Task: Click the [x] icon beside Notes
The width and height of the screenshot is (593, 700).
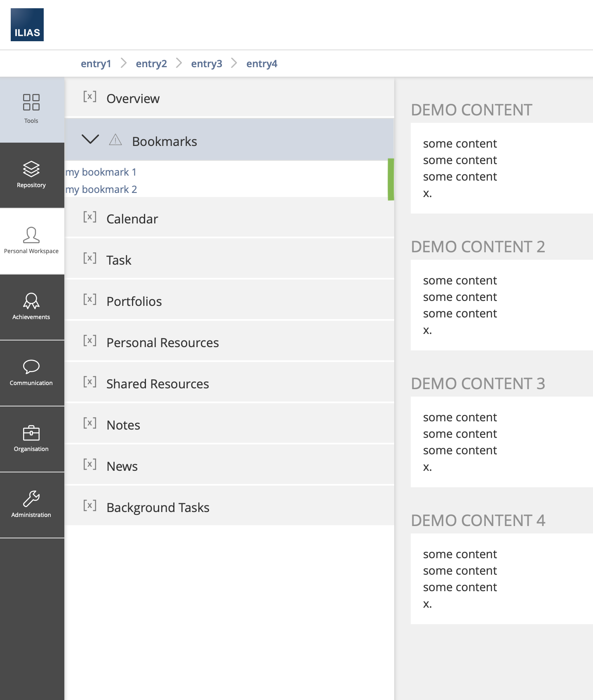Action: [x=90, y=423]
